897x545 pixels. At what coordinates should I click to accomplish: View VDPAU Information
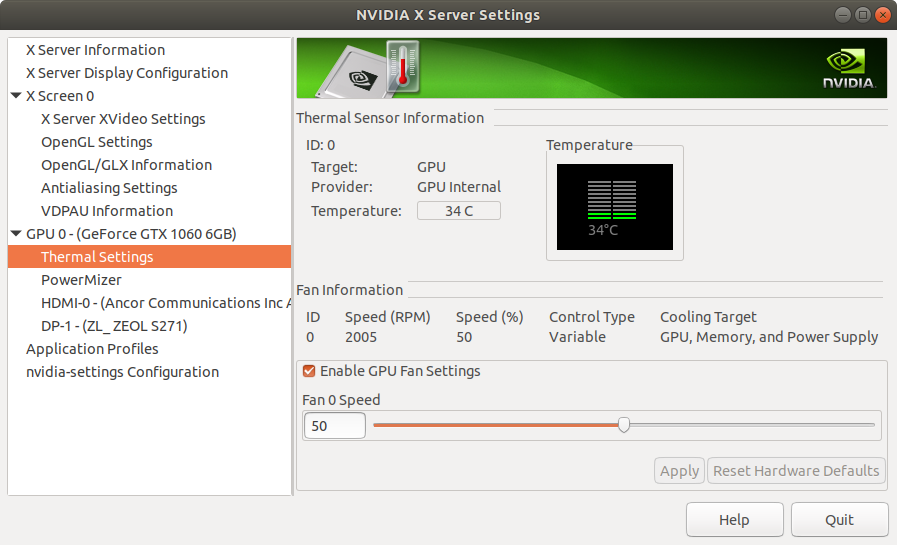107,210
